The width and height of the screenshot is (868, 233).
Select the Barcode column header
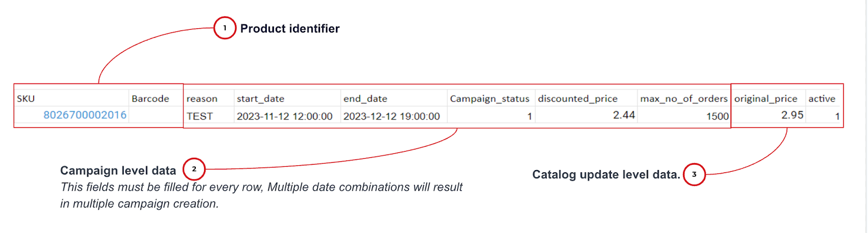[150, 99]
